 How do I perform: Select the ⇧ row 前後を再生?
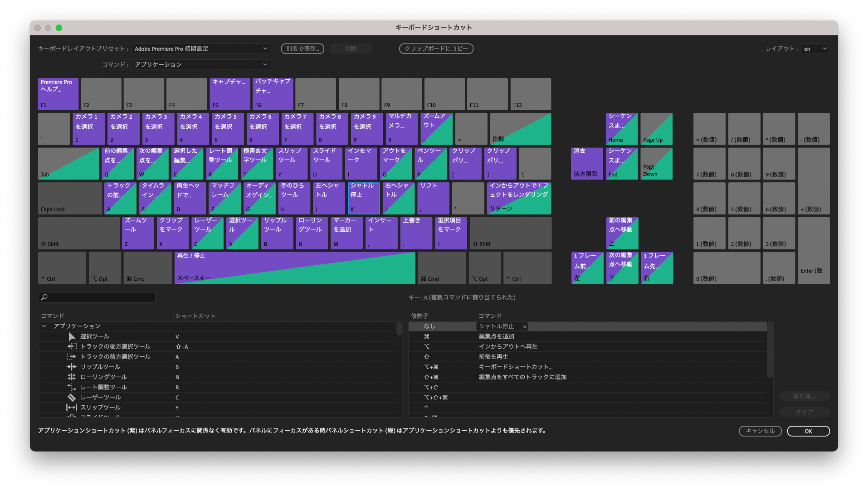tap(588, 357)
